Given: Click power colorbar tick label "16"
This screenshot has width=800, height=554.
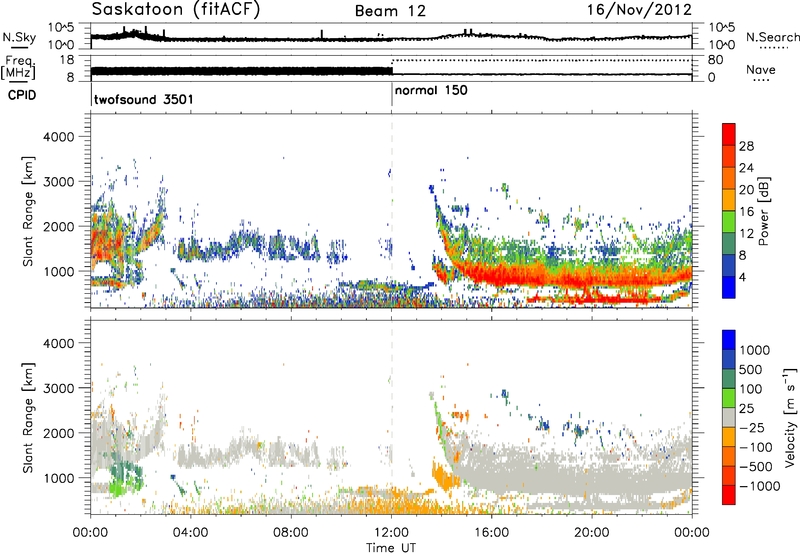Looking at the screenshot, I should point(746,212).
